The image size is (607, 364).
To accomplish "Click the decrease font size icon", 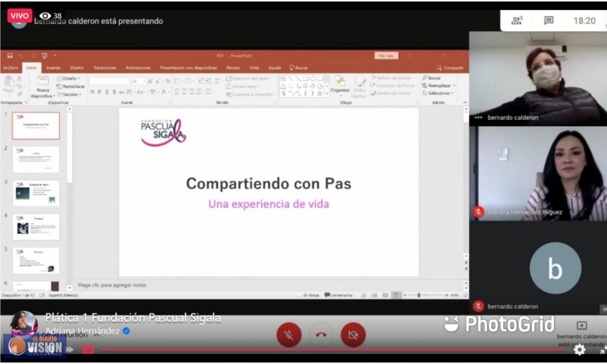I will (158, 81).
